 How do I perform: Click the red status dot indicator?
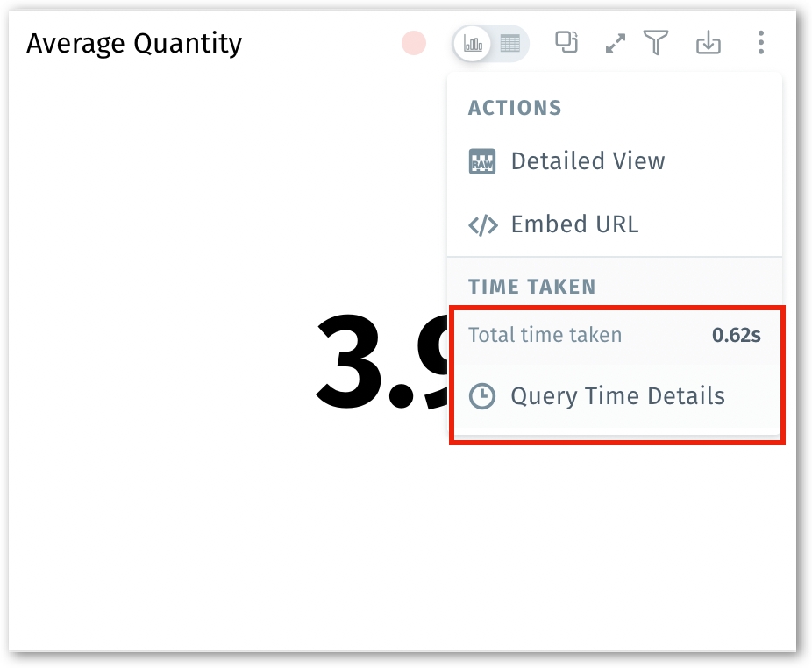click(414, 43)
